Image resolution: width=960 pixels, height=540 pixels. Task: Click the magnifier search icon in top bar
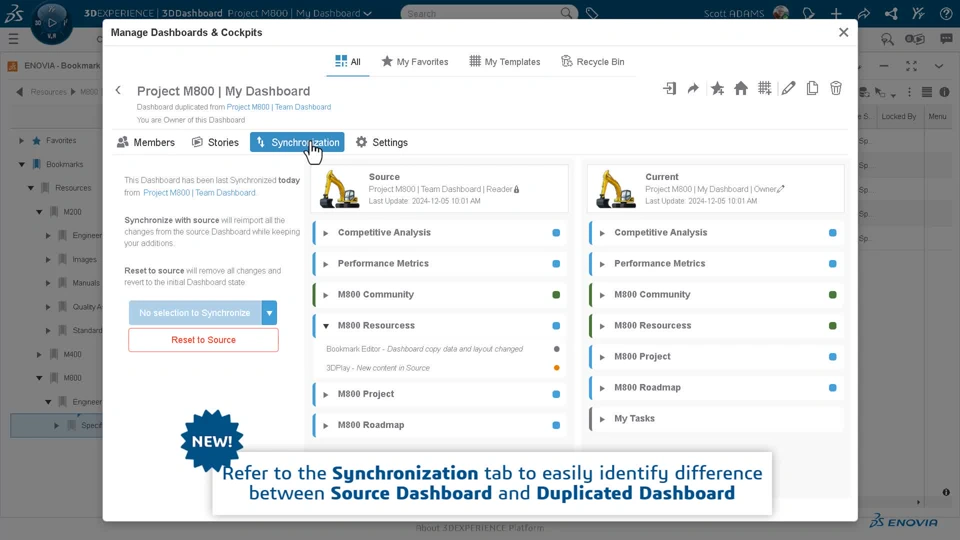coord(567,13)
